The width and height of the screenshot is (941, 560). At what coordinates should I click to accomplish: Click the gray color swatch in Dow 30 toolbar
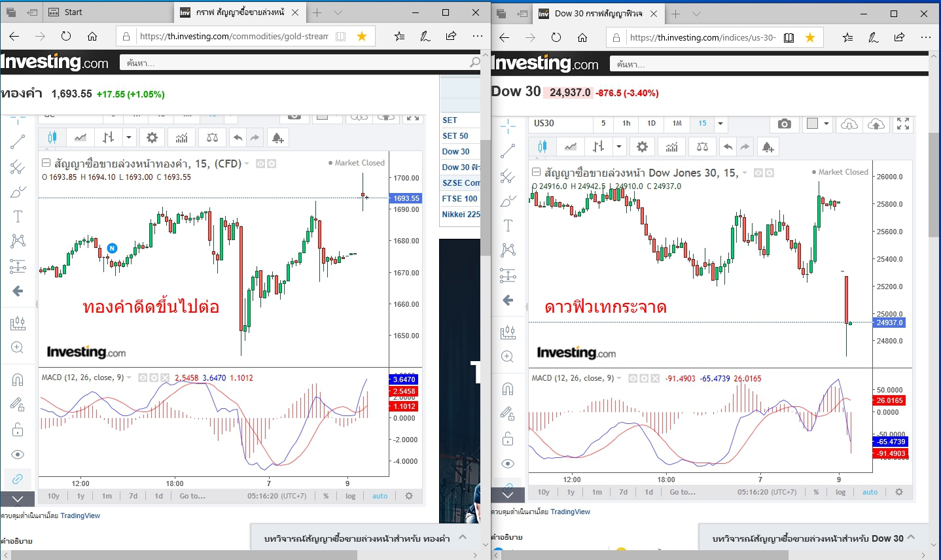tap(812, 124)
